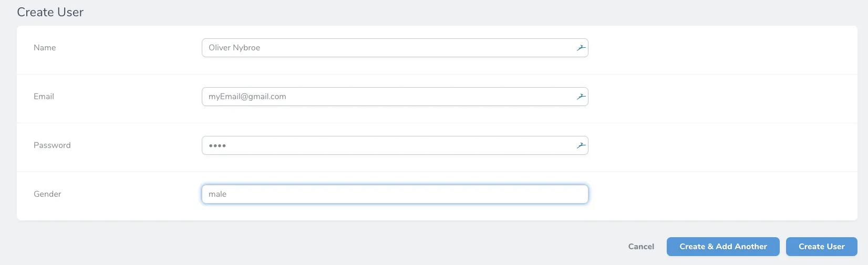Click the Password field label

[x=52, y=145]
